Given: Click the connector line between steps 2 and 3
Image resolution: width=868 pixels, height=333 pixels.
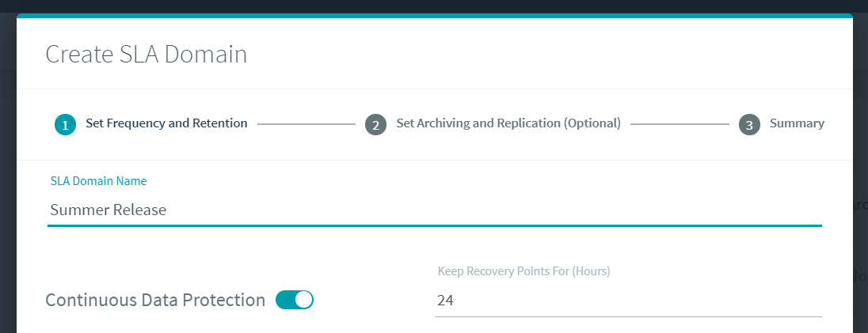Looking at the screenshot, I should click(x=680, y=124).
